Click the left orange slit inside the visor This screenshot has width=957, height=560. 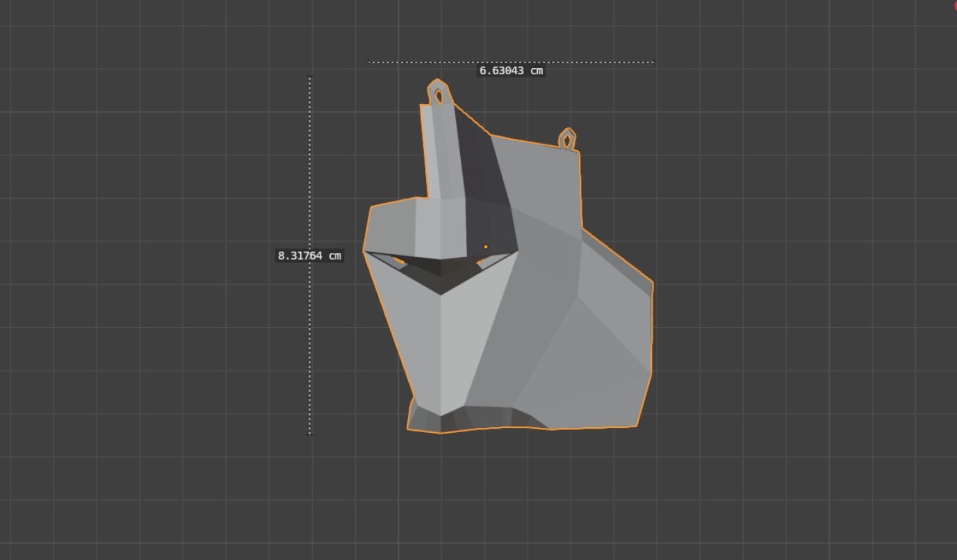[399, 261]
